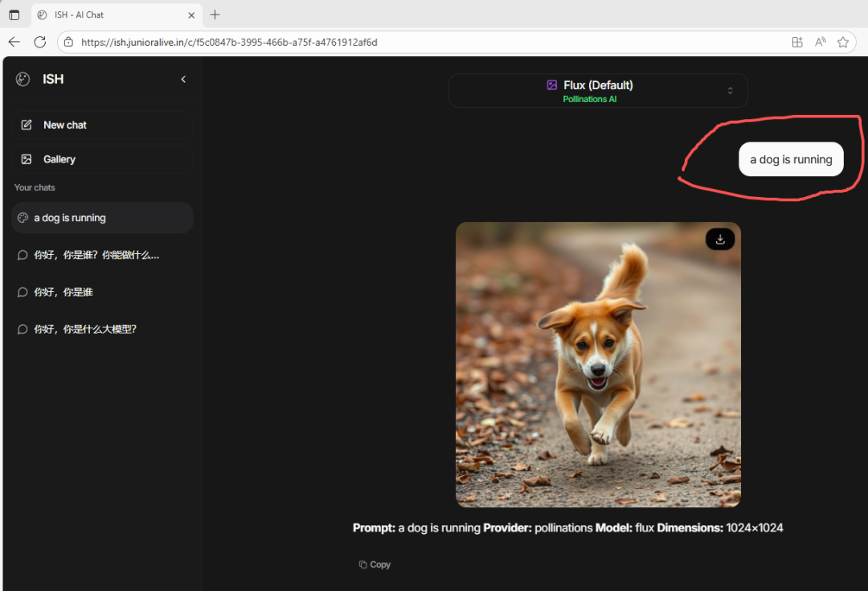Collapse the sidebar with the chevron arrow
The image size is (868, 591).
(x=183, y=79)
